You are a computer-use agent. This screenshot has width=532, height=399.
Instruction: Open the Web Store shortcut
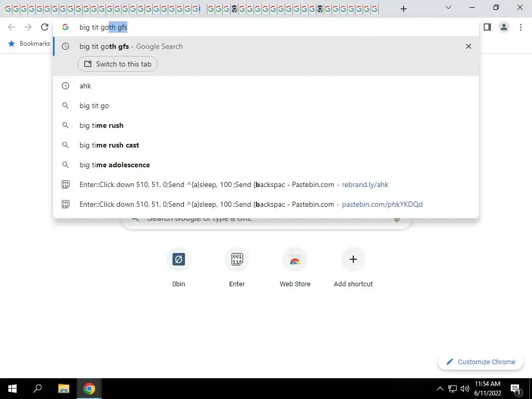[295, 268]
